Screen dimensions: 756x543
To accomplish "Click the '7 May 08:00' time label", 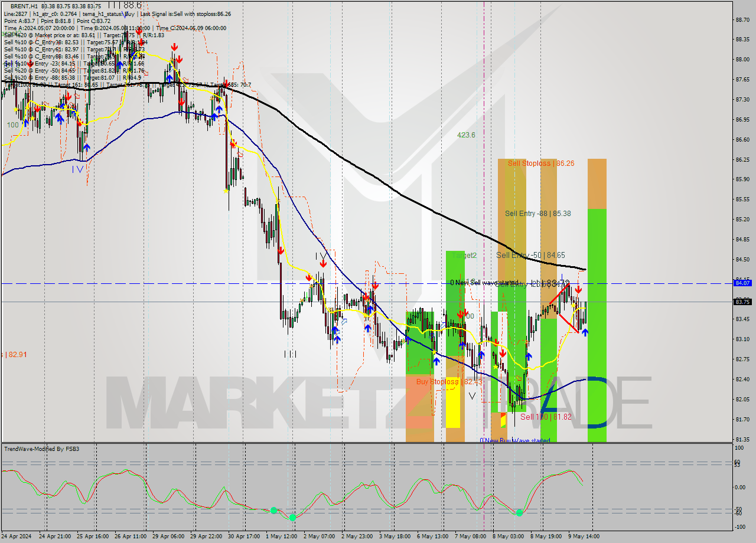I will point(470,536).
